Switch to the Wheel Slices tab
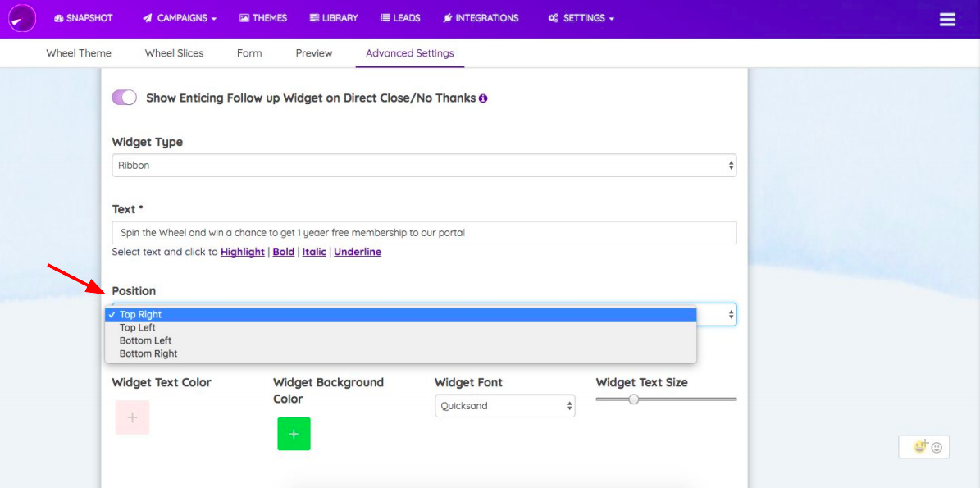The width and height of the screenshot is (980, 488). point(175,53)
